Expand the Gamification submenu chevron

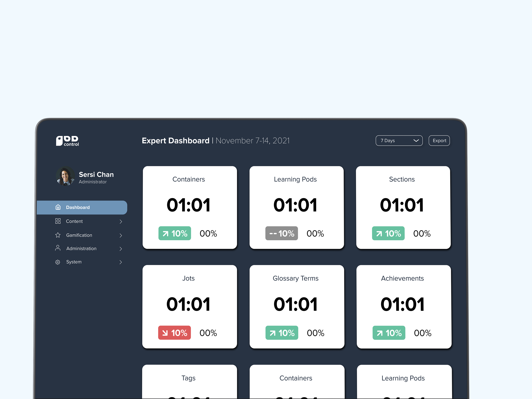pos(121,235)
